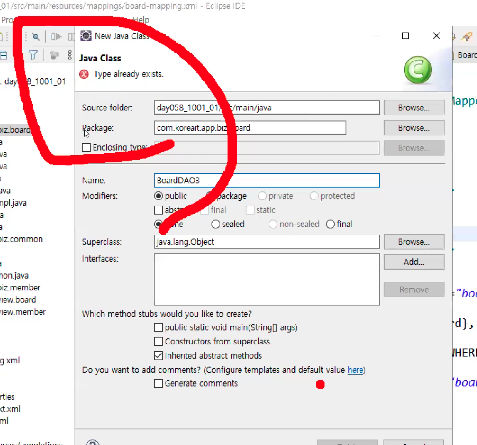The image size is (477, 445).
Task: Click the green C class icon in dialog header
Action: pos(418,70)
